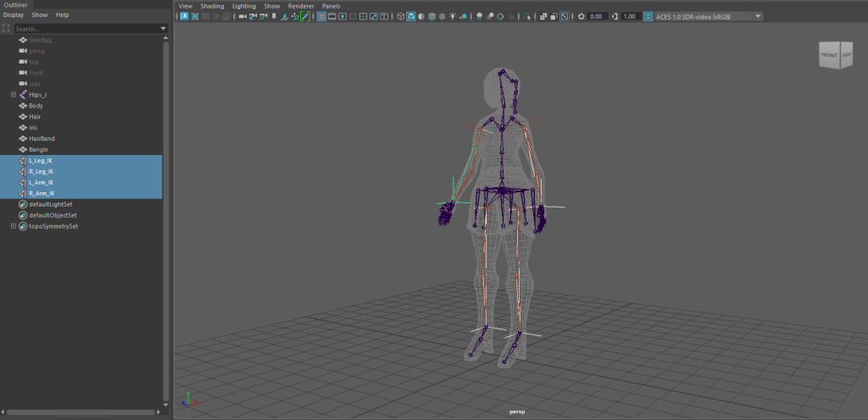Click the isolate select icon
This screenshot has width=868, height=420.
coord(526,16)
